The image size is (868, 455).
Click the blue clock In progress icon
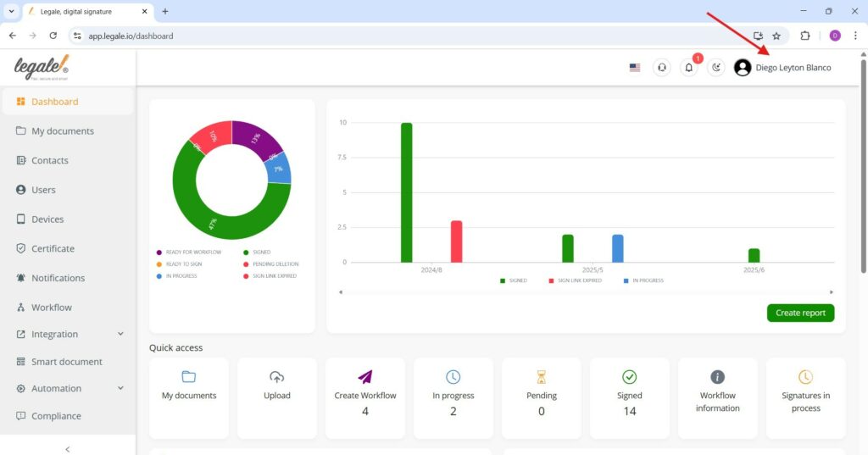(x=453, y=377)
